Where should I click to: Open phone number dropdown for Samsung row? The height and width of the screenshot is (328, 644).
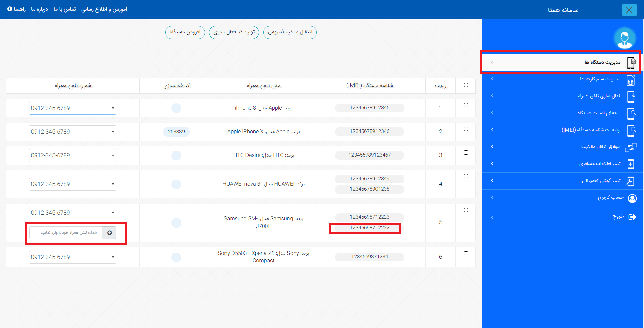coord(73,213)
